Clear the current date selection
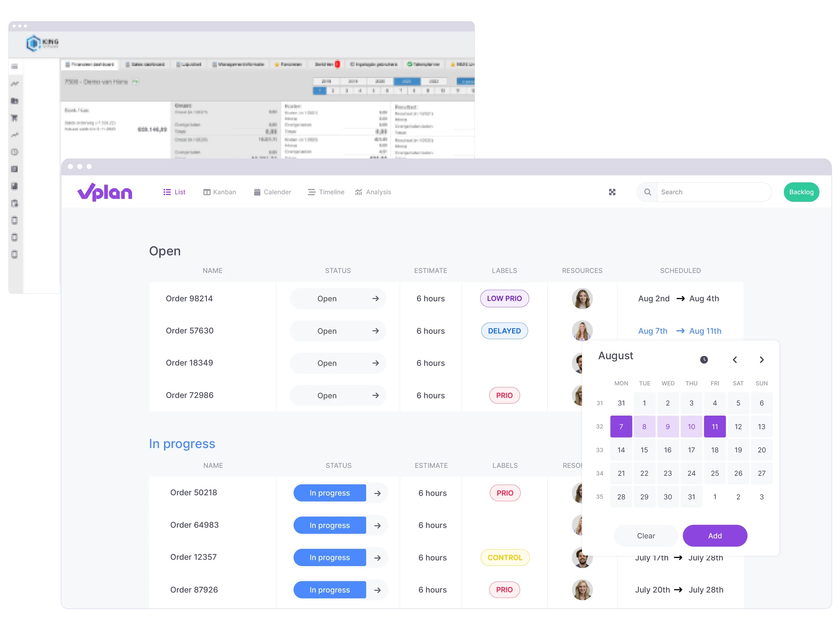 pyautogui.click(x=646, y=535)
